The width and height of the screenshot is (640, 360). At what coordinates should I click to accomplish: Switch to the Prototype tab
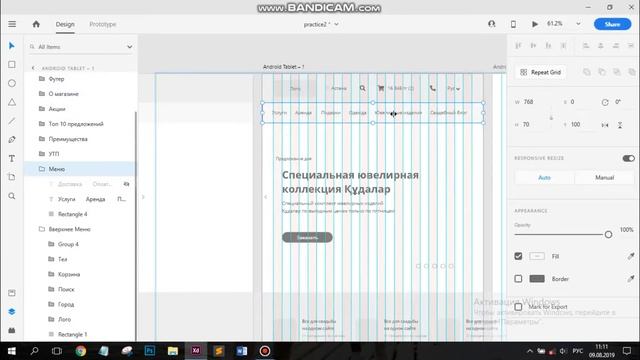click(x=103, y=24)
